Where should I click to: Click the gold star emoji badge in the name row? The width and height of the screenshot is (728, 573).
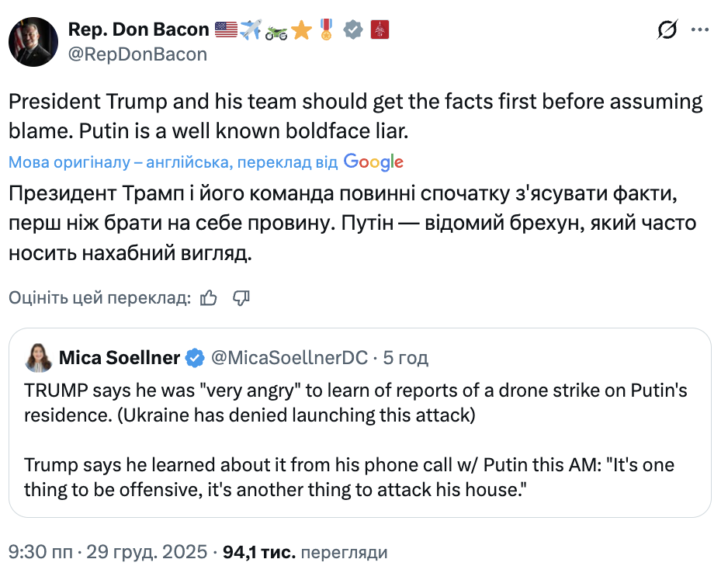coord(303,29)
